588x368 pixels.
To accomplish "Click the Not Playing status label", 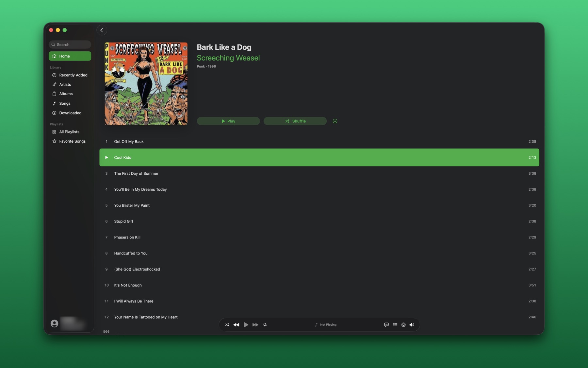I will [328, 325].
